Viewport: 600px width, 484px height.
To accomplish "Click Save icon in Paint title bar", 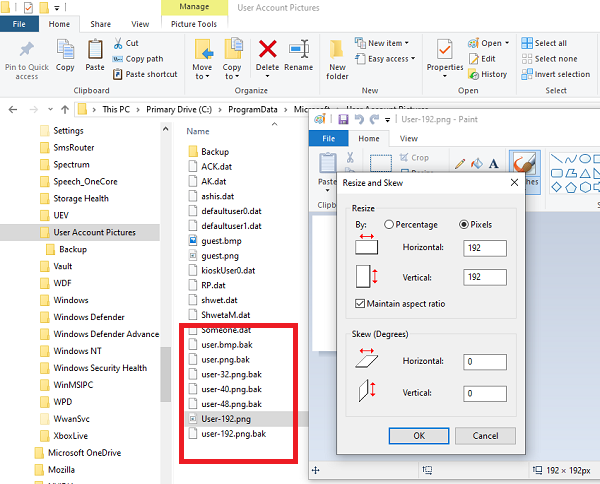I will coord(343,119).
